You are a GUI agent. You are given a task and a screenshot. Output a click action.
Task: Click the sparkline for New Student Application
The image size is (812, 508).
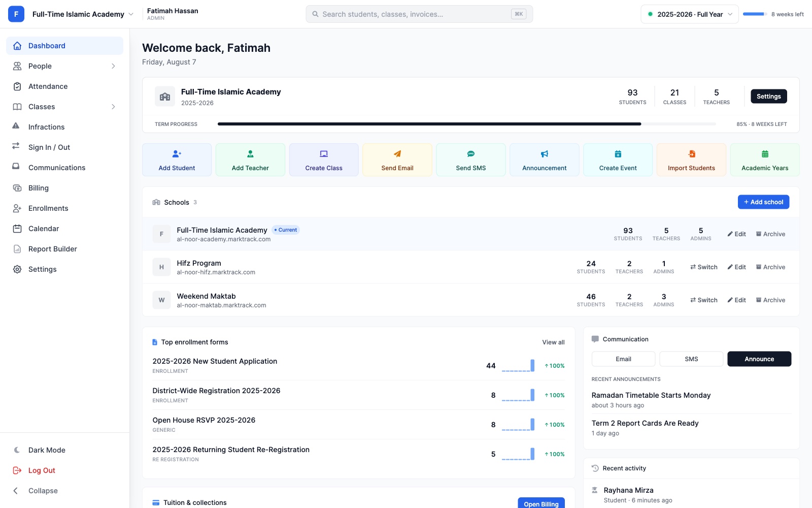[x=518, y=366]
